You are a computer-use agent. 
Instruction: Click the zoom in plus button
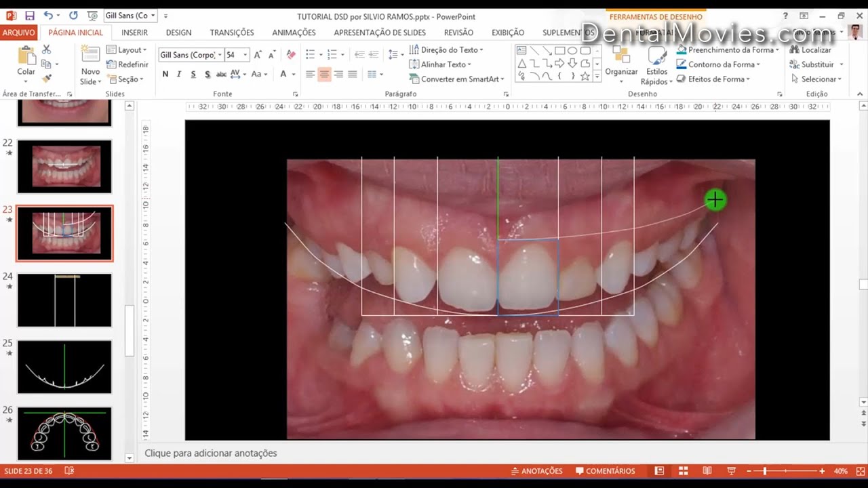click(x=822, y=471)
